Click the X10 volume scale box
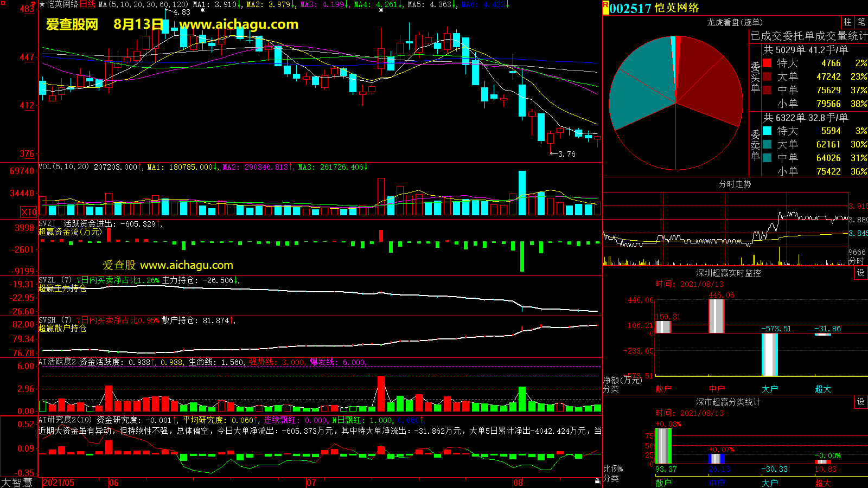The image size is (868, 488). pos(29,212)
